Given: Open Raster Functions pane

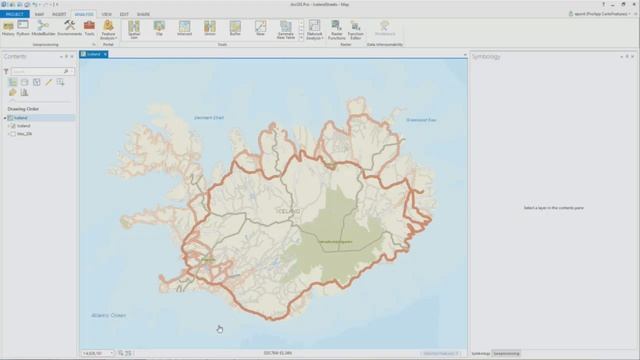Looking at the screenshot, I should point(336,30).
